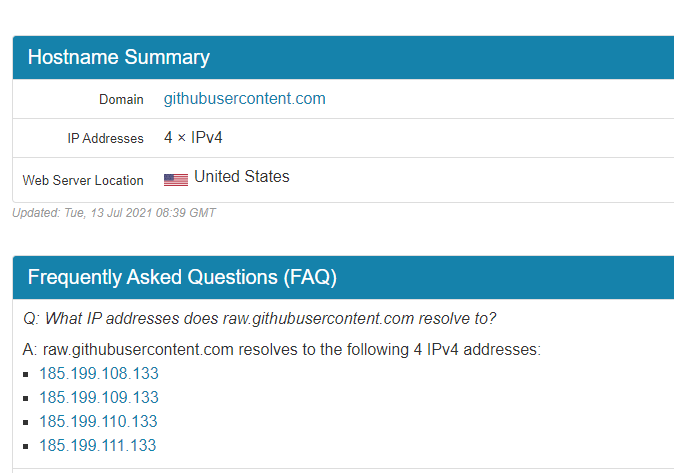Click the bullet beside 185.199.108.133
The image size is (674, 473).
pos(27,375)
